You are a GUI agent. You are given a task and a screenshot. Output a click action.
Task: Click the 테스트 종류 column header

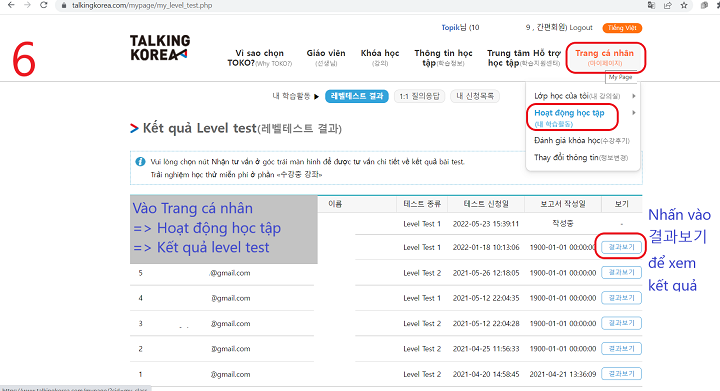422,204
